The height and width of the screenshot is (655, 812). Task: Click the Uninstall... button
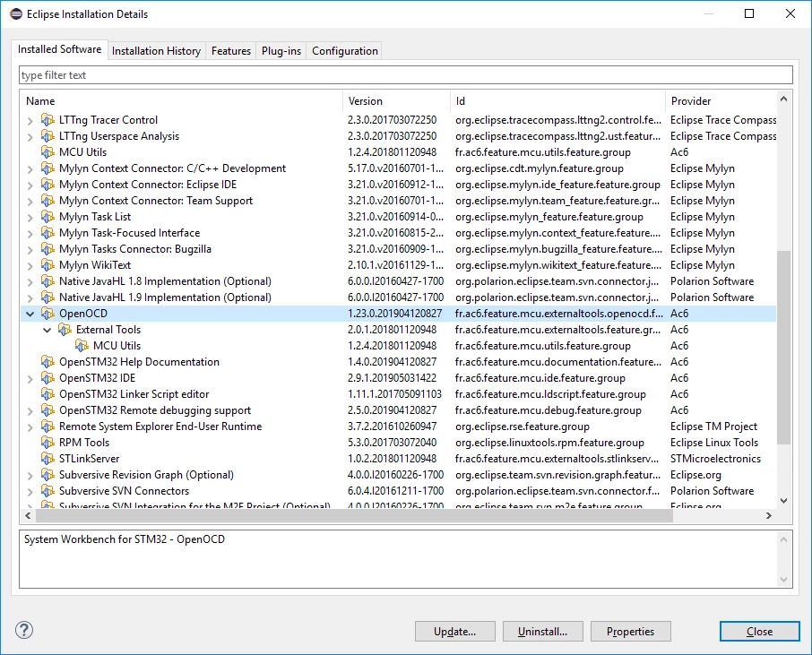point(543,631)
